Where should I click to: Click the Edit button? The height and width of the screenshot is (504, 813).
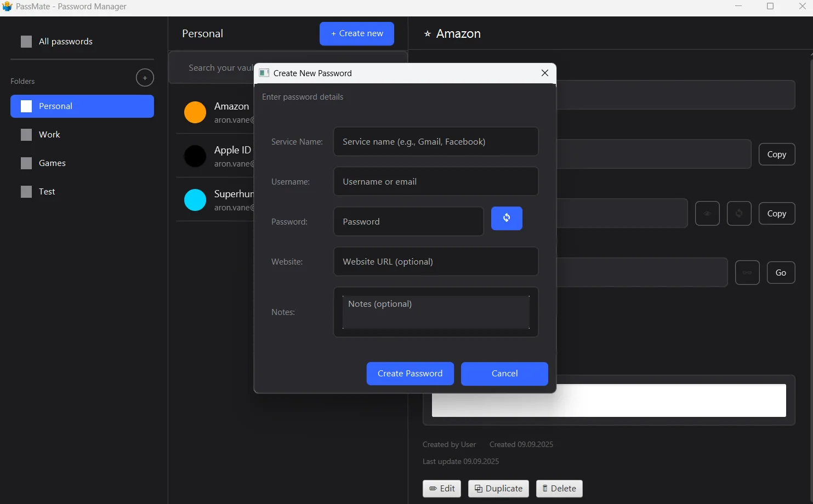(x=442, y=489)
